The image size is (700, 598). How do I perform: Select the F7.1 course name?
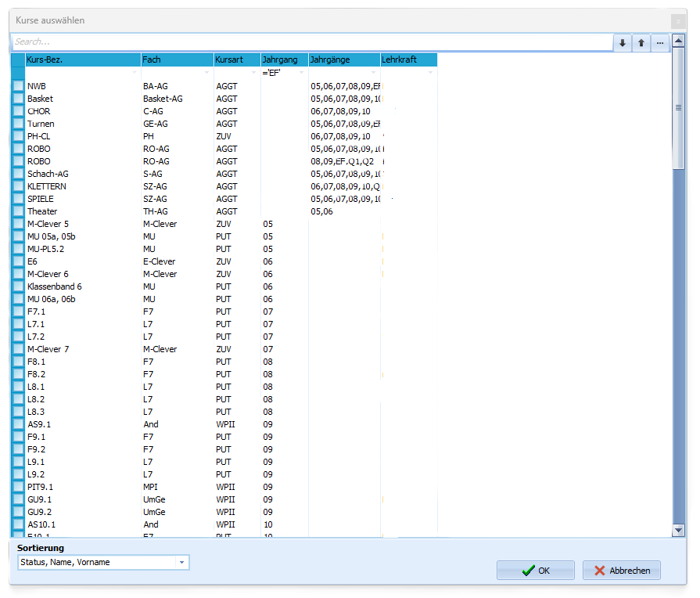[x=36, y=312]
